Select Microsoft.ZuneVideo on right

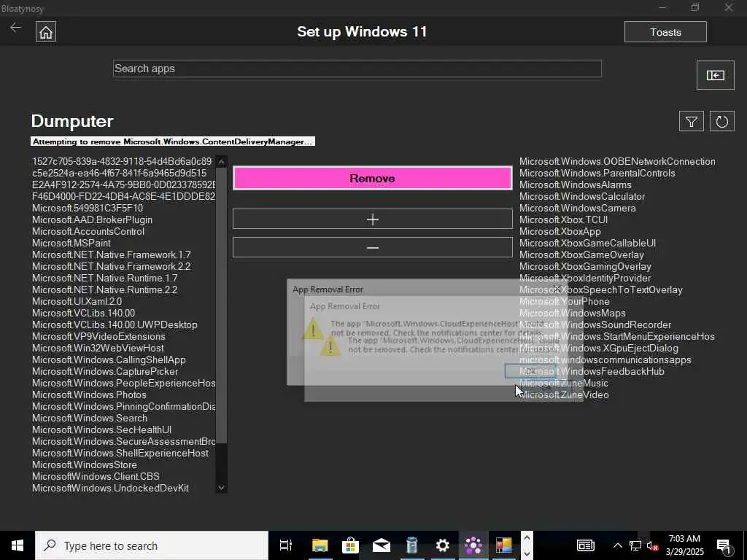(564, 394)
